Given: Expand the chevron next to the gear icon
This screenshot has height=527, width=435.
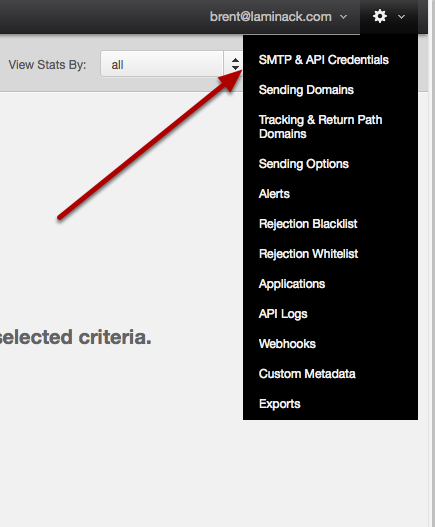Looking at the screenshot, I should pyautogui.click(x=401, y=16).
